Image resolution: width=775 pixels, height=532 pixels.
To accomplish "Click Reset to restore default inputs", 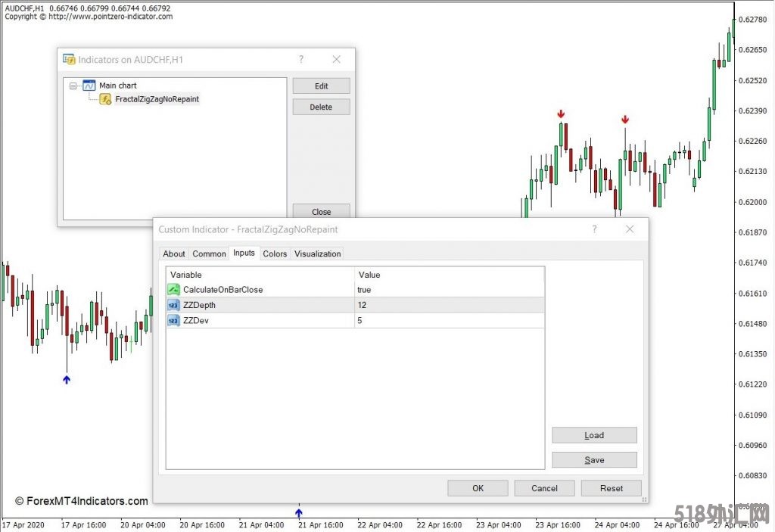I will click(x=612, y=488).
